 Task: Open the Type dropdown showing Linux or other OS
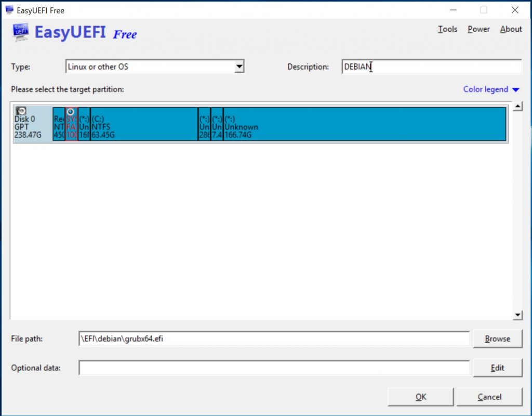155,67
